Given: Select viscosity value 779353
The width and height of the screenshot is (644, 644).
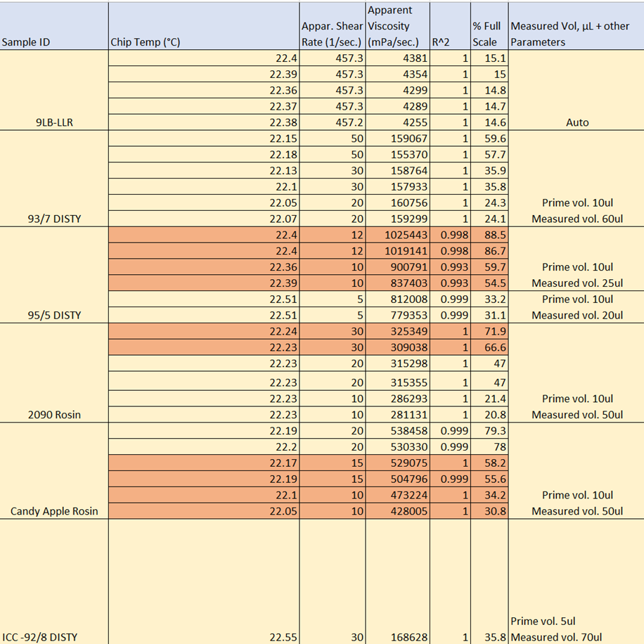Looking at the screenshot, I should (x=397, y=314).
